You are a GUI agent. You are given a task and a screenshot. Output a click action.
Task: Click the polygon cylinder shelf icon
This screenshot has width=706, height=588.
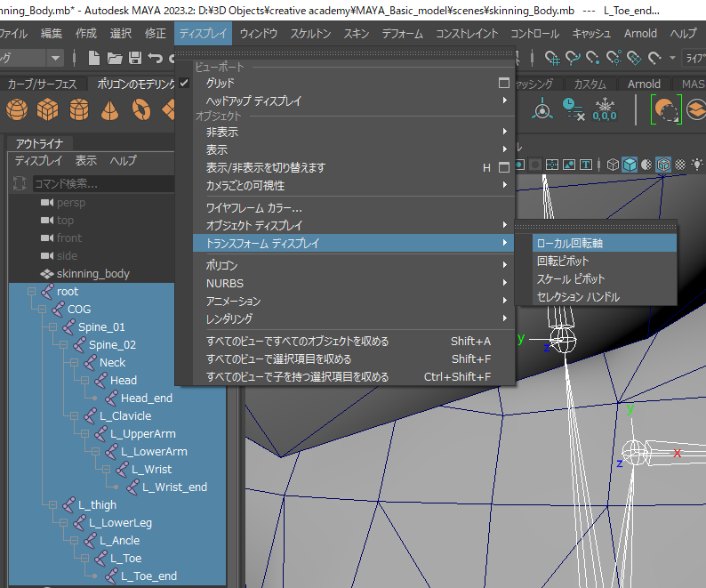(x=79, y=109)
